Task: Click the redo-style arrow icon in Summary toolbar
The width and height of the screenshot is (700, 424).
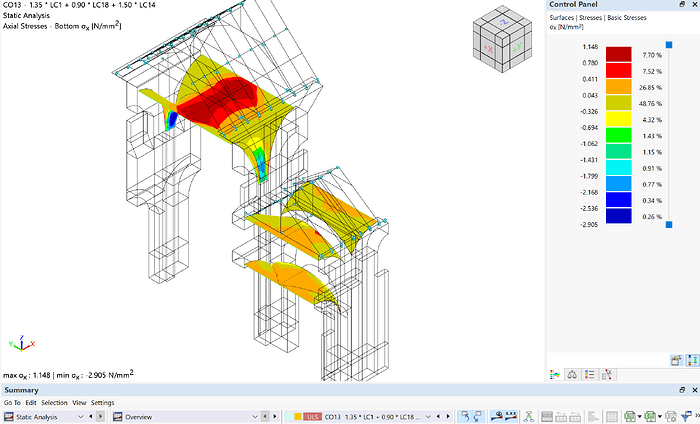Action: point(478,416)
